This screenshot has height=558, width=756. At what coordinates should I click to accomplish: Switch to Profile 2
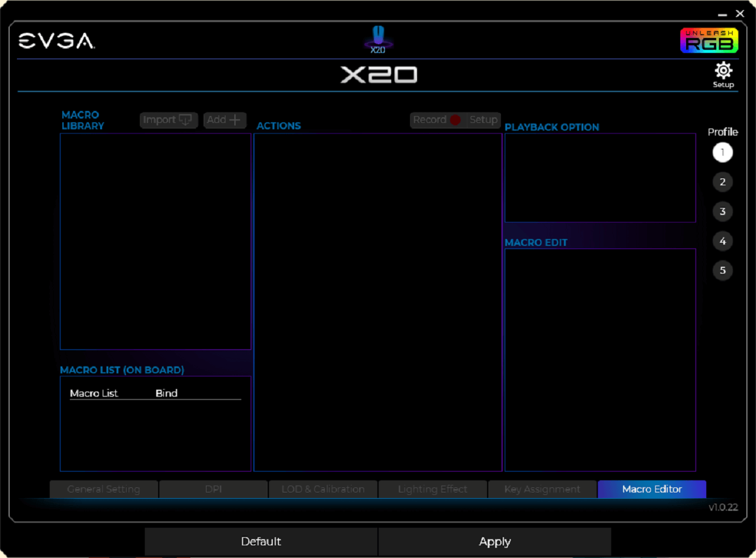pos(723,182)
